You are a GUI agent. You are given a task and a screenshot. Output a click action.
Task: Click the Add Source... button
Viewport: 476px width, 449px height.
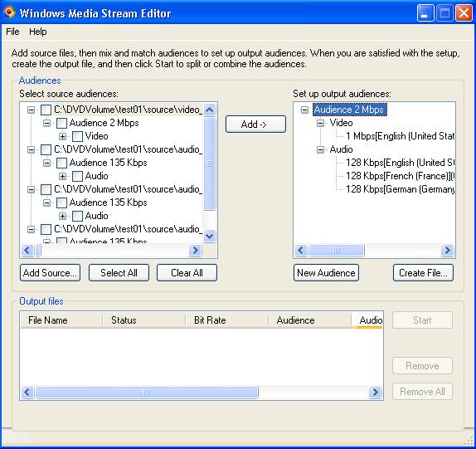click(x=50, y=273)
